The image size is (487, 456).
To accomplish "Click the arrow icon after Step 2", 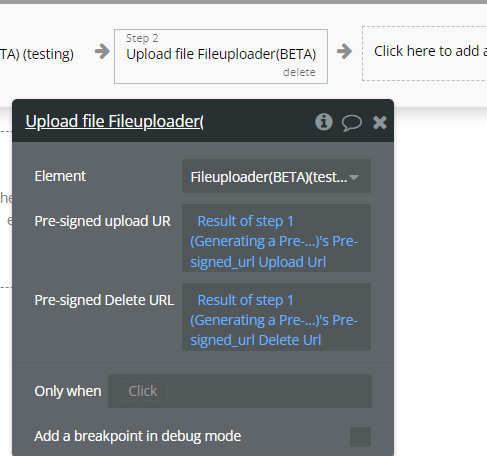I will tap(344, 51).
